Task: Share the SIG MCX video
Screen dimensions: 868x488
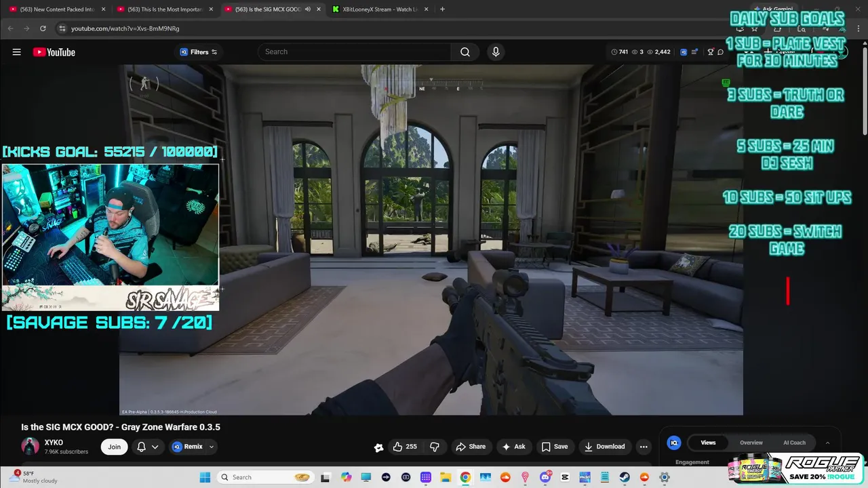Action: pos(471,447)
